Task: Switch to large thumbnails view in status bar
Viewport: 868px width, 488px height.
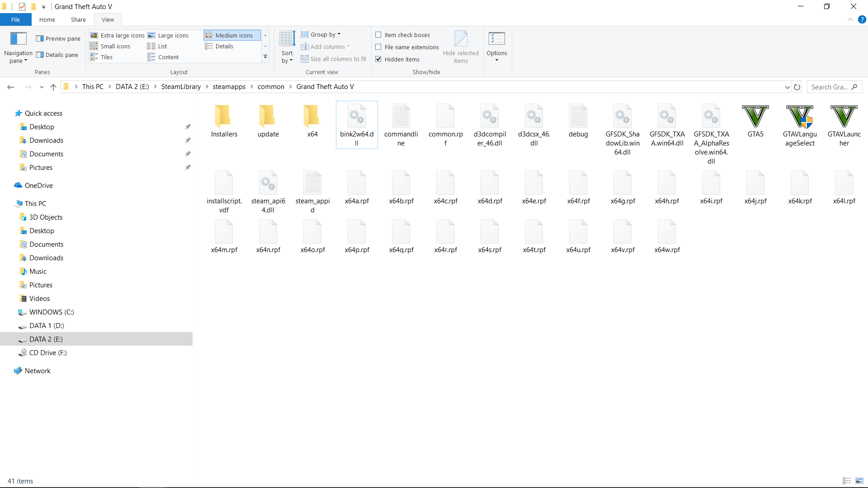Action: coord(859,481)
